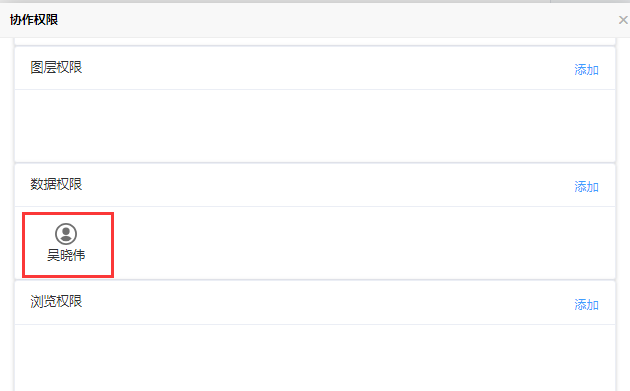Click the gray margin left of the permission panels
Image resolution: width=630 pixels, height=391 pixels.
pyautogui.click(x=7, y=214)
